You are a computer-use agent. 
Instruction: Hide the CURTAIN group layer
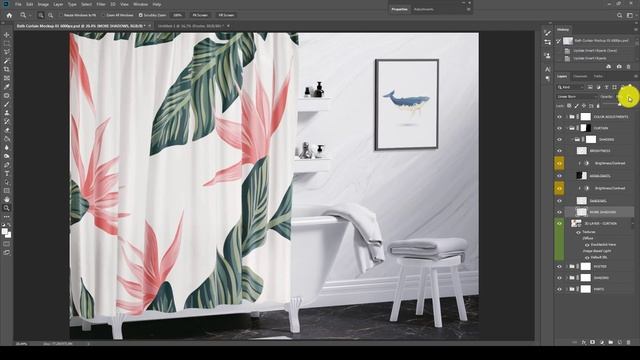(x=560, y=128)
